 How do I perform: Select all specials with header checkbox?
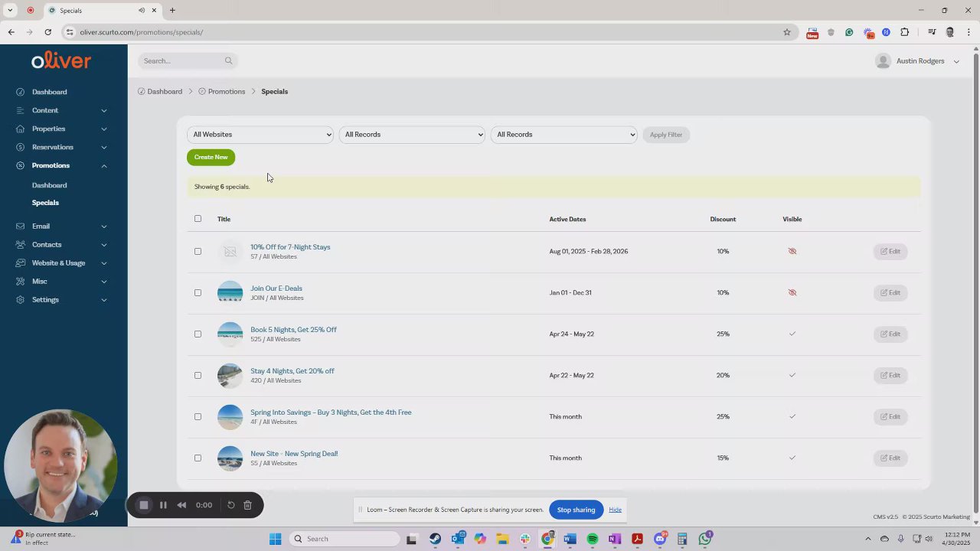(x=198, y=219)
